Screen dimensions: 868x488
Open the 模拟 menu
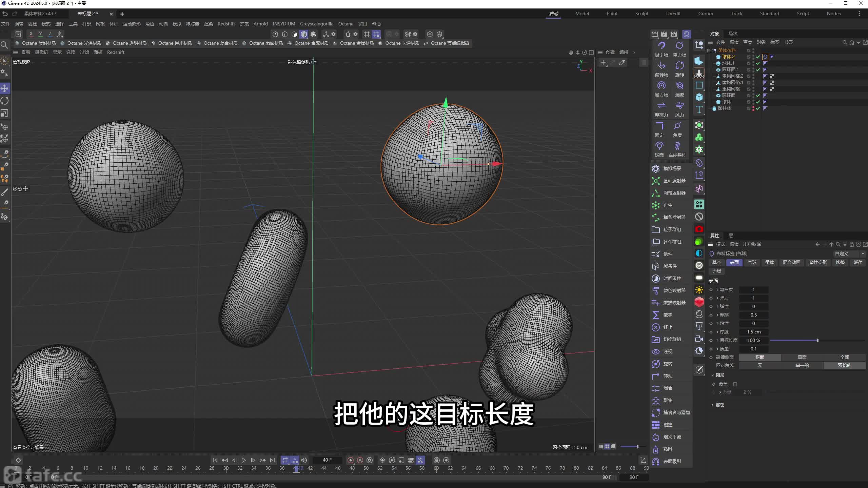(177, 24)
